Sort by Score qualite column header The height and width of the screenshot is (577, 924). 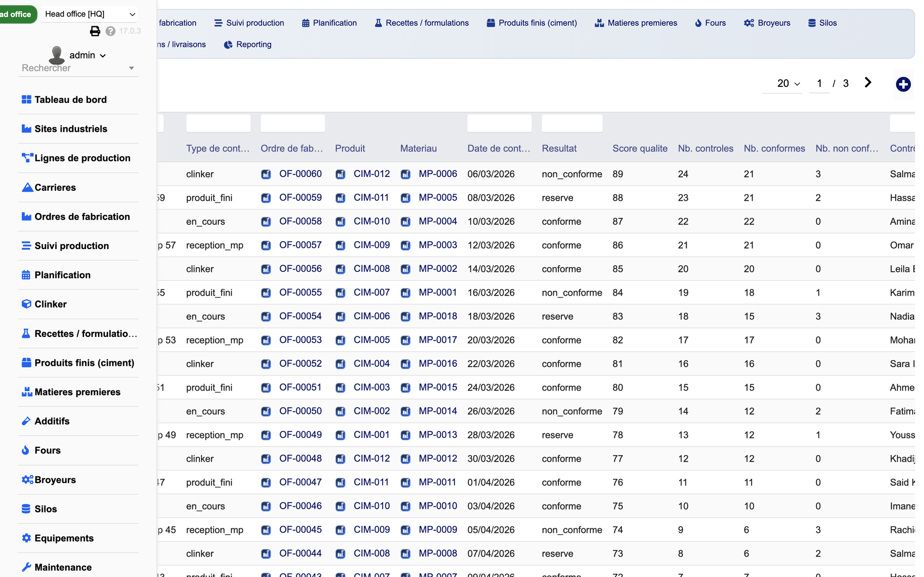pos(640,149)
